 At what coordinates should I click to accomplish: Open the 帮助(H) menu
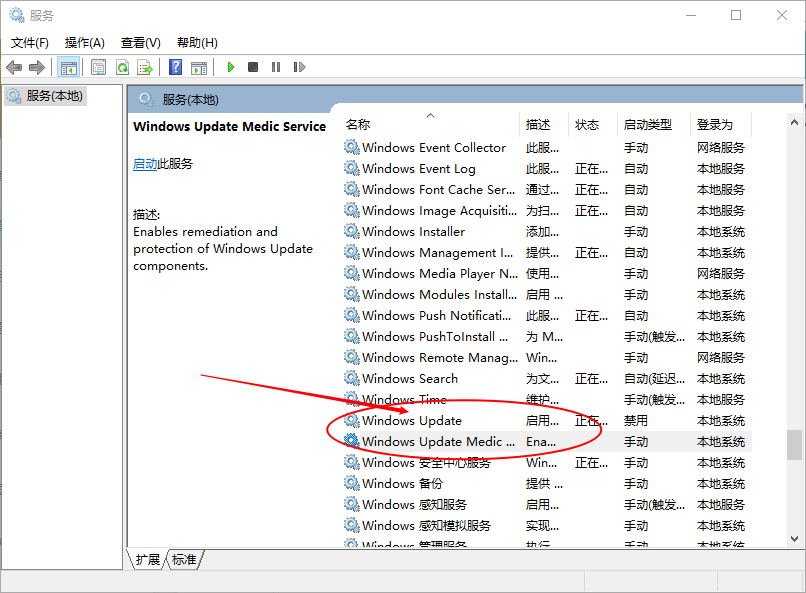(x=197, y=43)
